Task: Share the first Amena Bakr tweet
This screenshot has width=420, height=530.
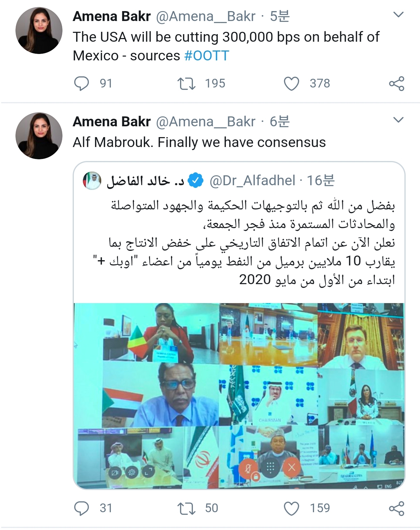Action: [x=397, y=84]
